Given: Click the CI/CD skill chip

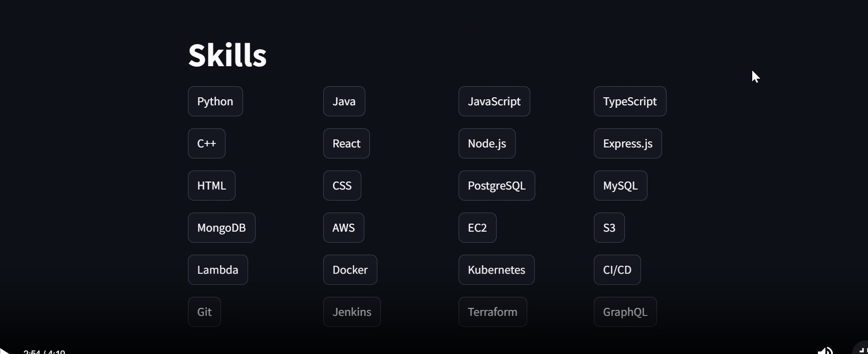Looking at the screenshot, I should 617,270.
